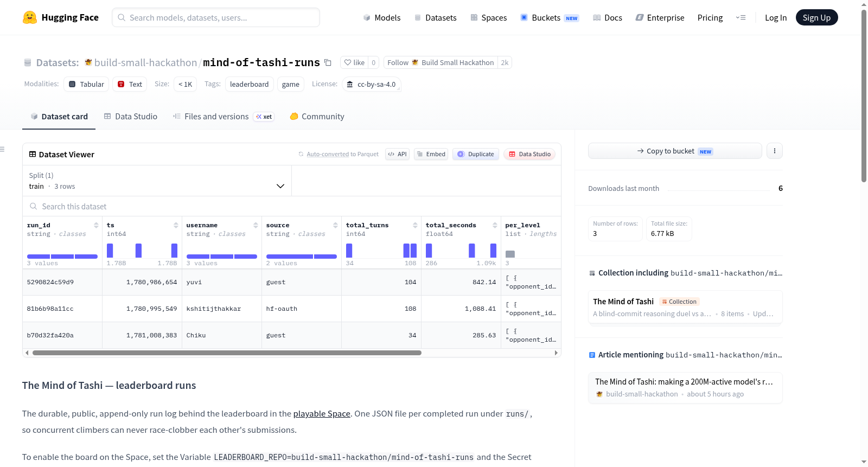The image size is (868, 467).
Task: Open Buckets from the navigation
Action: 550,17
